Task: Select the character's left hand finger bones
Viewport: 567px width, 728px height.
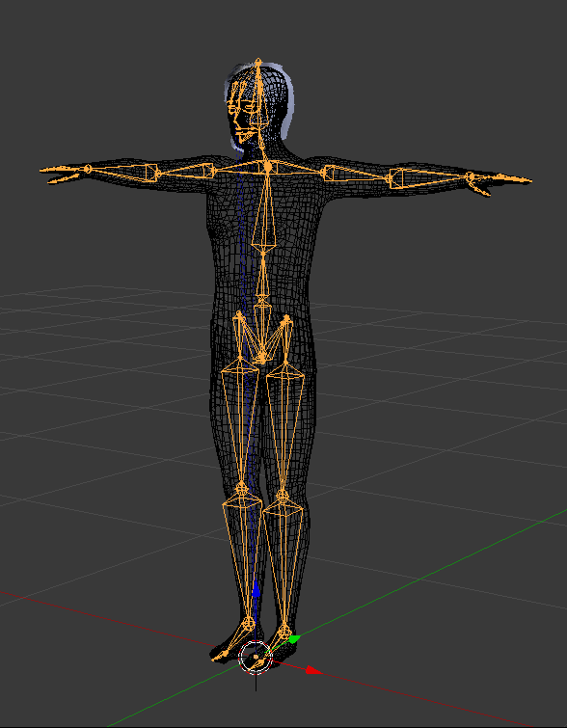Action: tap(500, 183)
